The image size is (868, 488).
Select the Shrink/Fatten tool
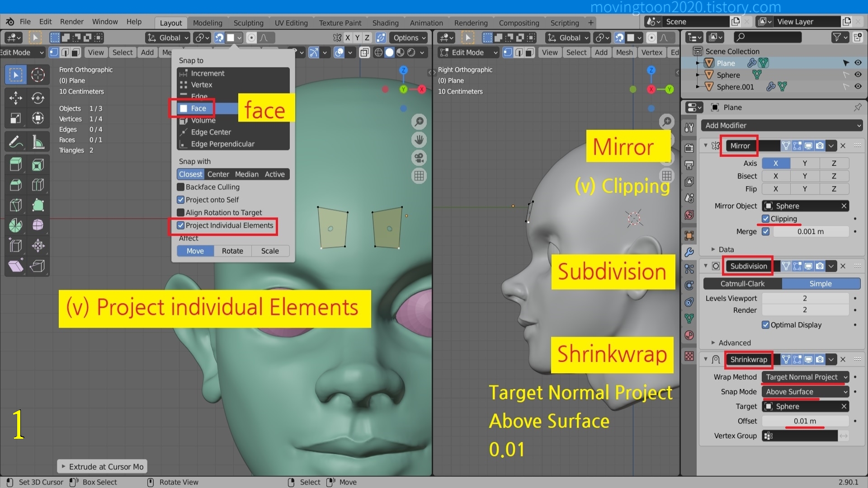click(x=38, y=246)
